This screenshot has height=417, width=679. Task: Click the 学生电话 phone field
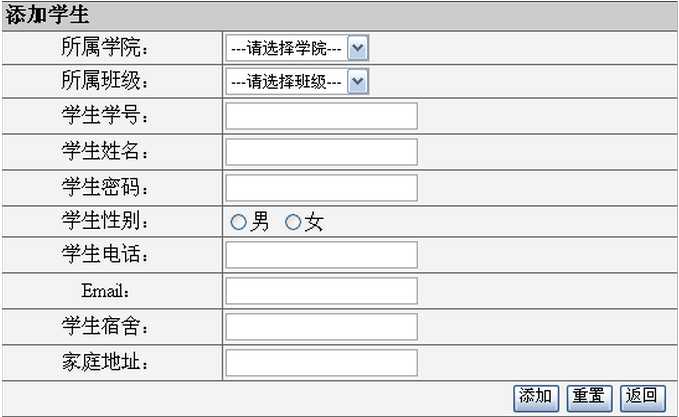[x=321, y=255]
